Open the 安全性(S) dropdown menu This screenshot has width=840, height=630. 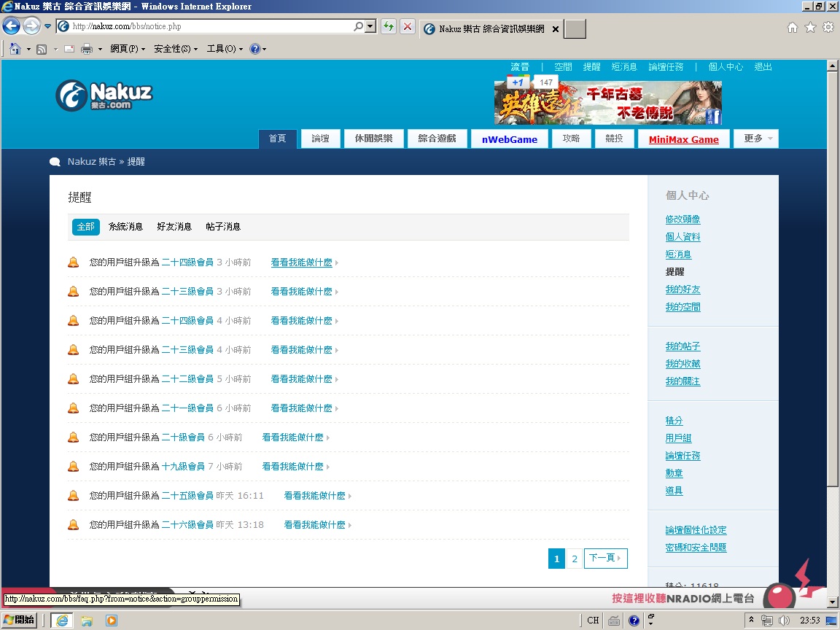pos(175,49)
